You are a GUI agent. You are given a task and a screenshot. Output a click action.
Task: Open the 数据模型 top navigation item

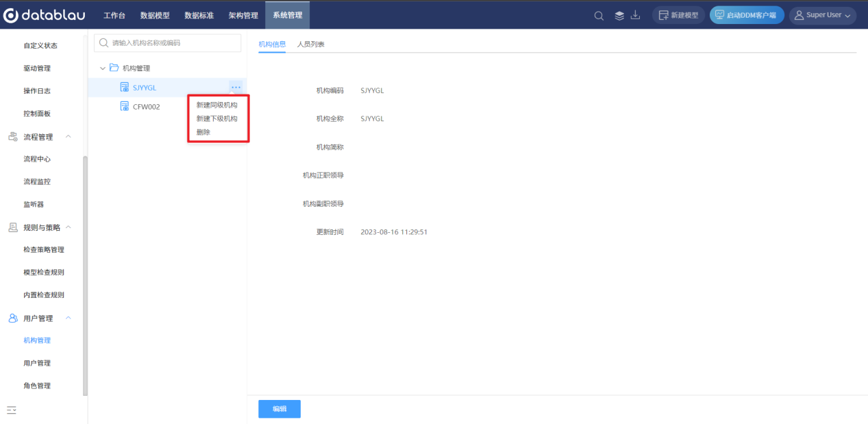(x=155, y=15)
